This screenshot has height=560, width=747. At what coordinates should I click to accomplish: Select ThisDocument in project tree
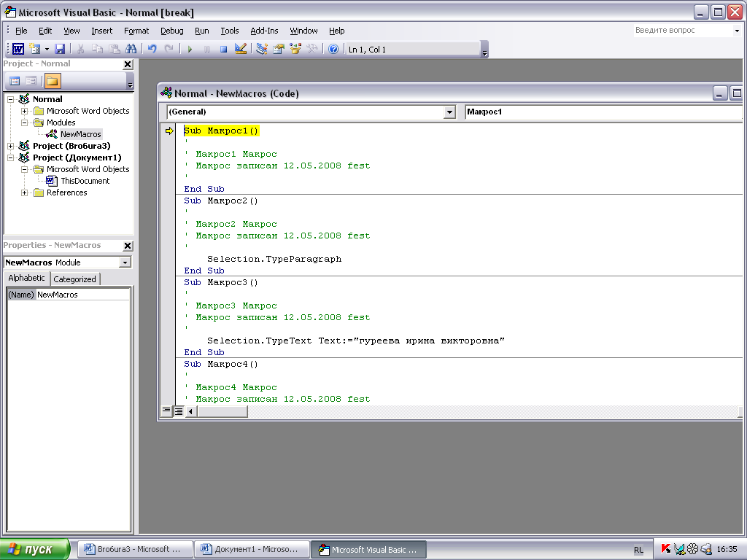85,181
